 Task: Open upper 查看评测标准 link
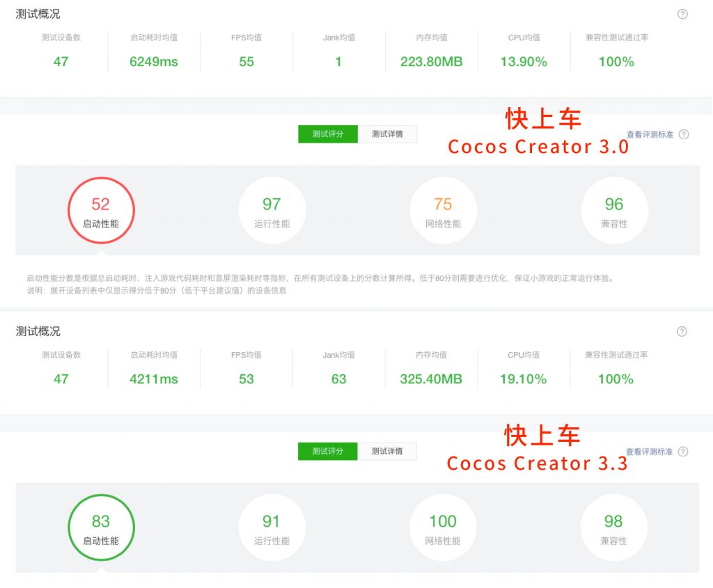650,134
